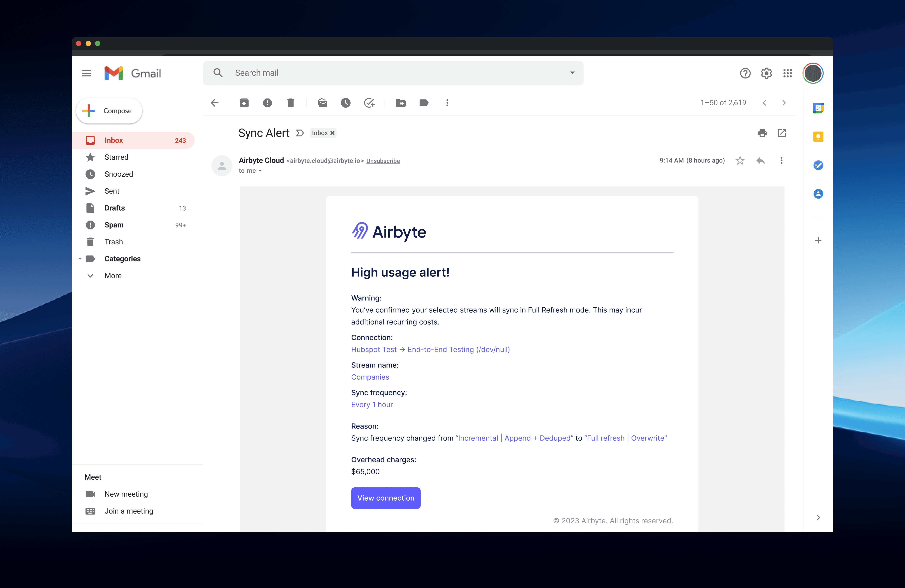
Task: Print the Sync Alert email
Action: [x=762, y=133]
